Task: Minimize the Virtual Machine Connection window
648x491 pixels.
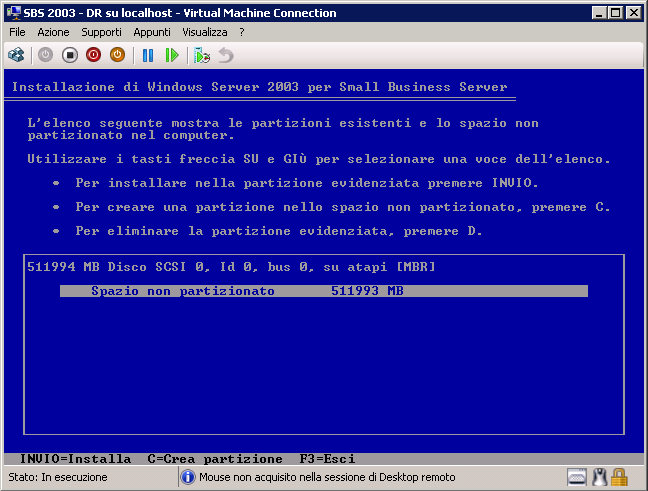Action: pos(599,13)
